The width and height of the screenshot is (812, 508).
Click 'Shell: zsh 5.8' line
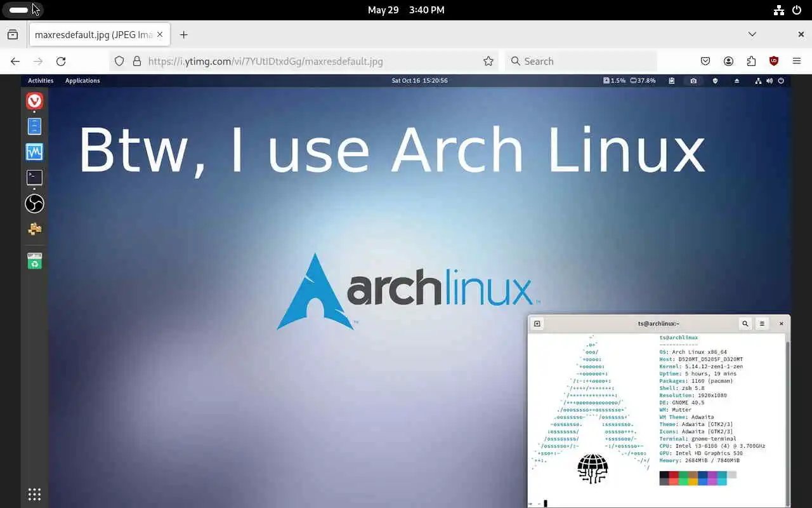point(682,388)
